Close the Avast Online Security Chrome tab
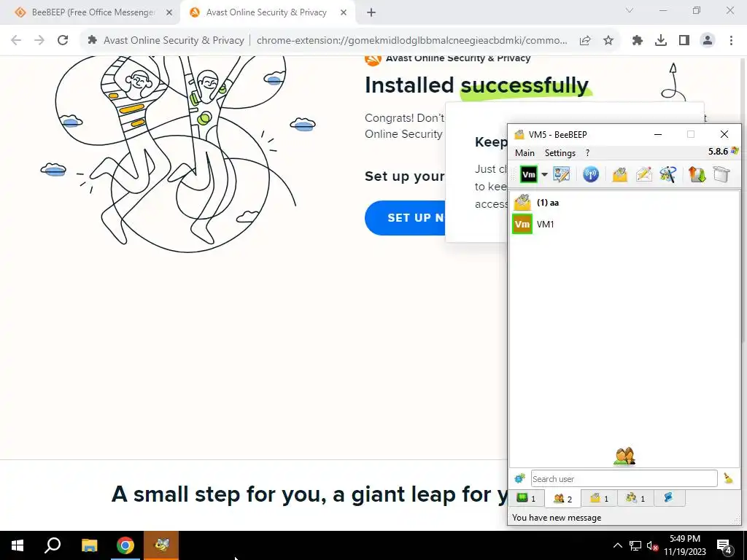The width and height of the screenshot is (747, 560). [x=344, y=13]
